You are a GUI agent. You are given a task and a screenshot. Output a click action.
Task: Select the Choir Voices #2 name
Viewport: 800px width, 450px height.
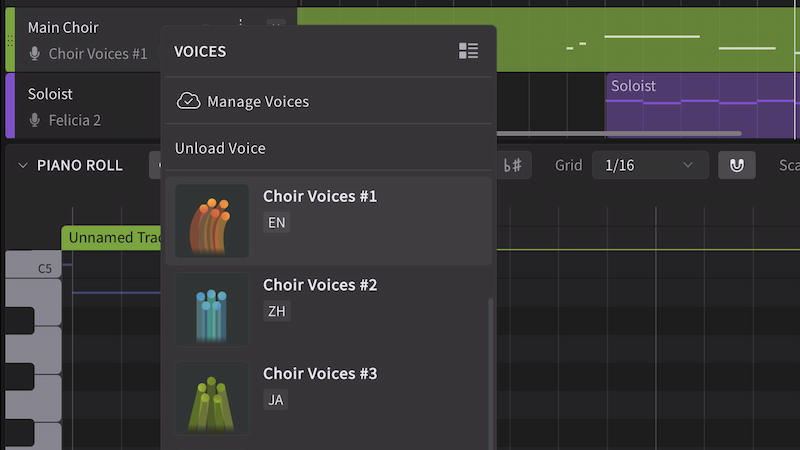point(320,285)
